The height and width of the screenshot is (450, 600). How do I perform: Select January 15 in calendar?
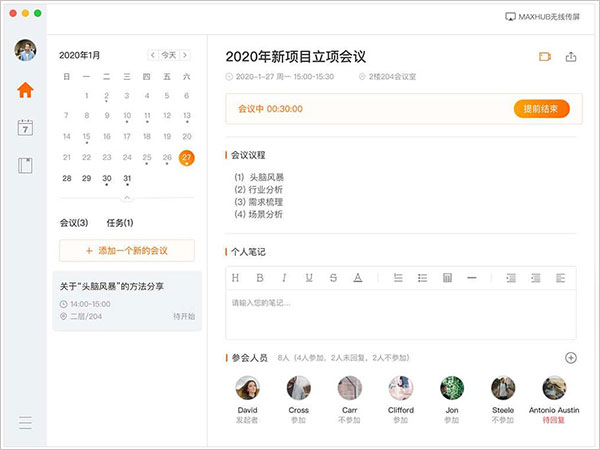(87, 137)
